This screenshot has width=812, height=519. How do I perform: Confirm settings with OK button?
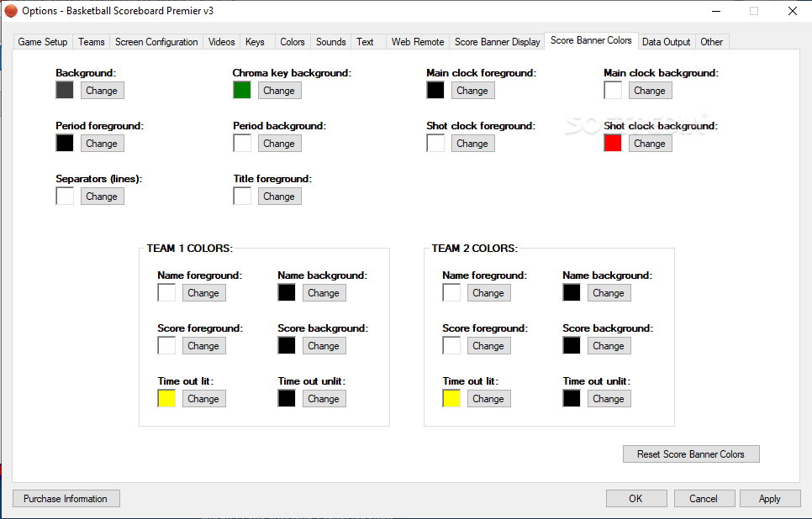pos(636,498)
